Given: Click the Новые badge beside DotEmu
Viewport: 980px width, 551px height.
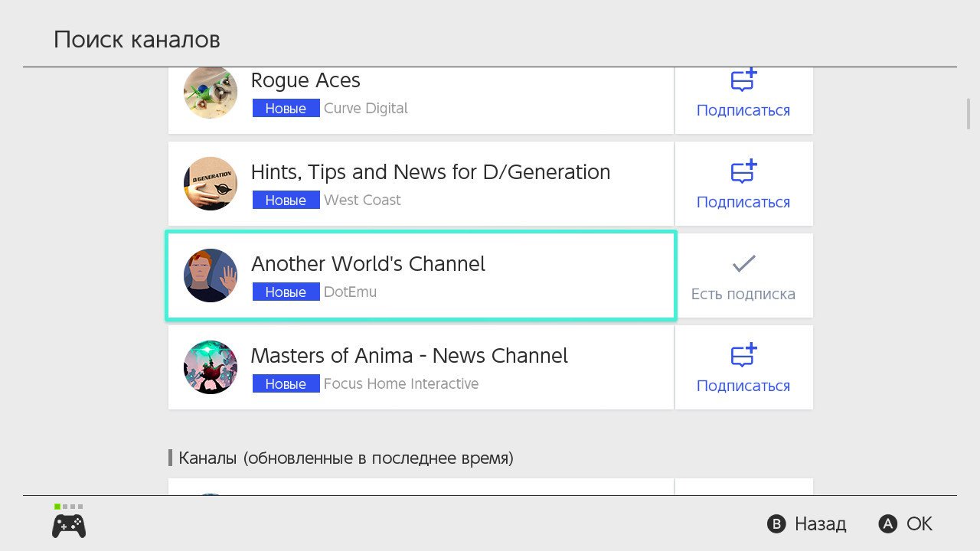Looking at the screenshot, I should [286, 292].
